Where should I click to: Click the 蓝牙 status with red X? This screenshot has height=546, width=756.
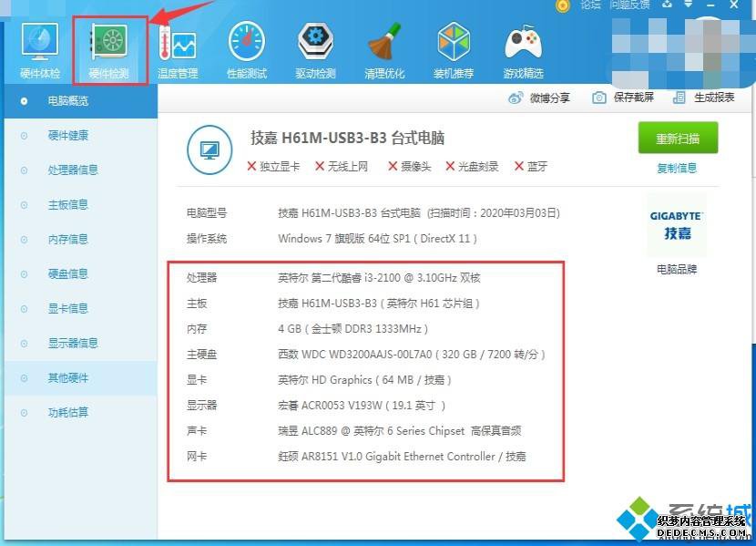pos(531,167)
